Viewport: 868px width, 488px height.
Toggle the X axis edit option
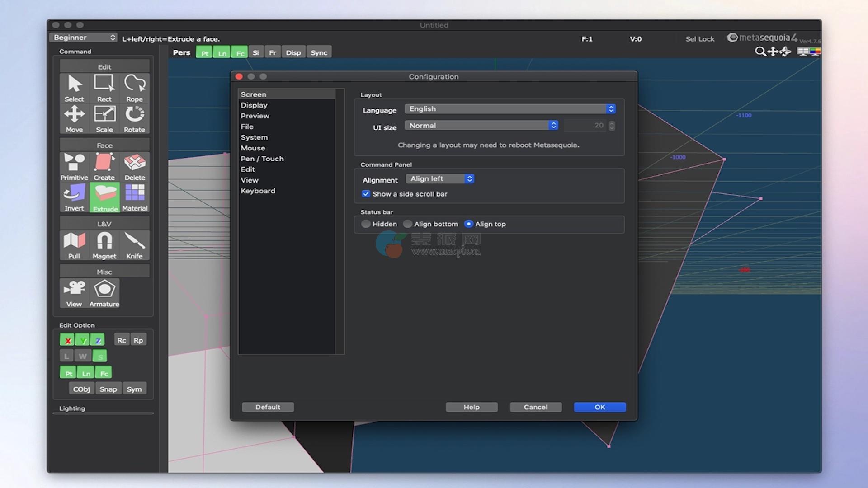[67, 340]
